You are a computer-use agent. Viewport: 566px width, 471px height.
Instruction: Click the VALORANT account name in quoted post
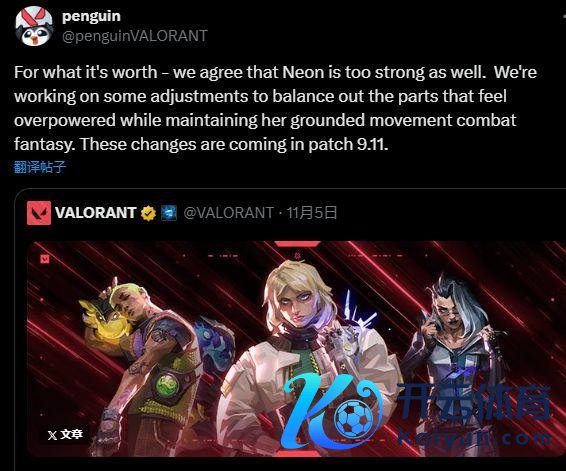(95, 213)
